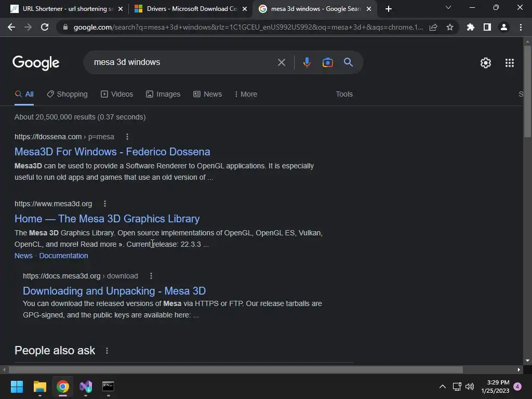Select the All results filter
The height and width of the screenshot is (399, 532).
click(x=24, y=95)
